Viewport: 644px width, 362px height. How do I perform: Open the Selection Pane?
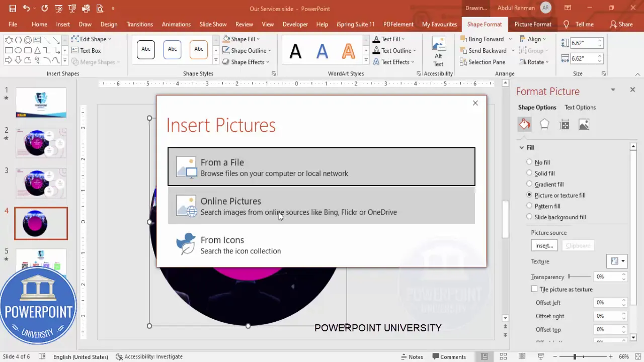(x=482, y=62)
